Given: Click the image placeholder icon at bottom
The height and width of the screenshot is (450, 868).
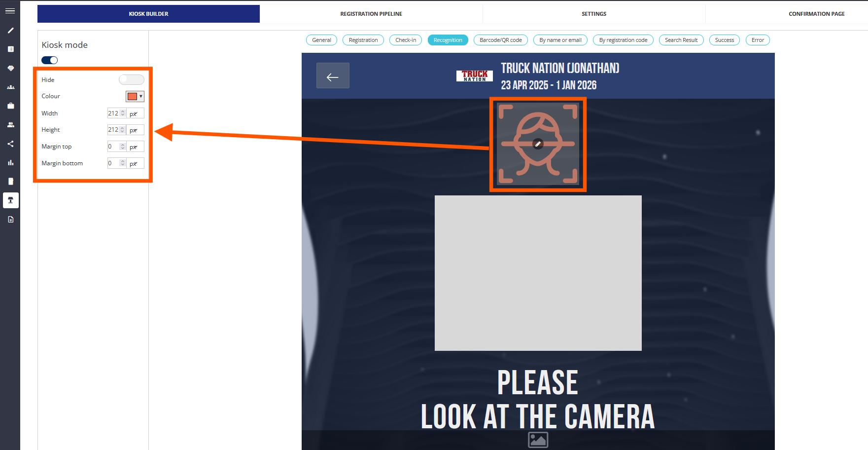Looking at the screenshot, I should (538, 440).
